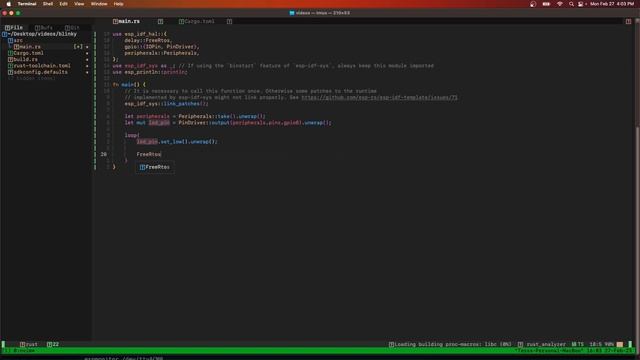Click the diagnostics count 22 in status line
This screenshot has width=640, height=360.
53,344
